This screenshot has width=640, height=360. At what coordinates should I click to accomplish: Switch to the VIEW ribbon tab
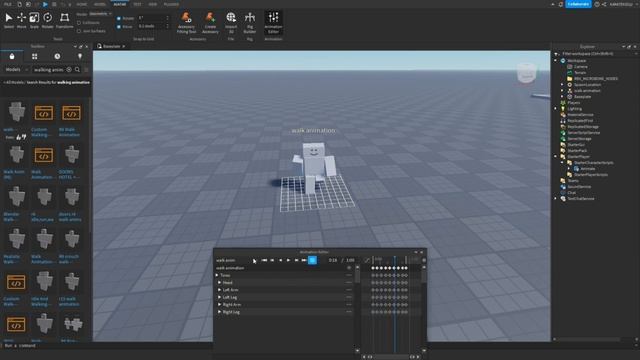point(153,4)
